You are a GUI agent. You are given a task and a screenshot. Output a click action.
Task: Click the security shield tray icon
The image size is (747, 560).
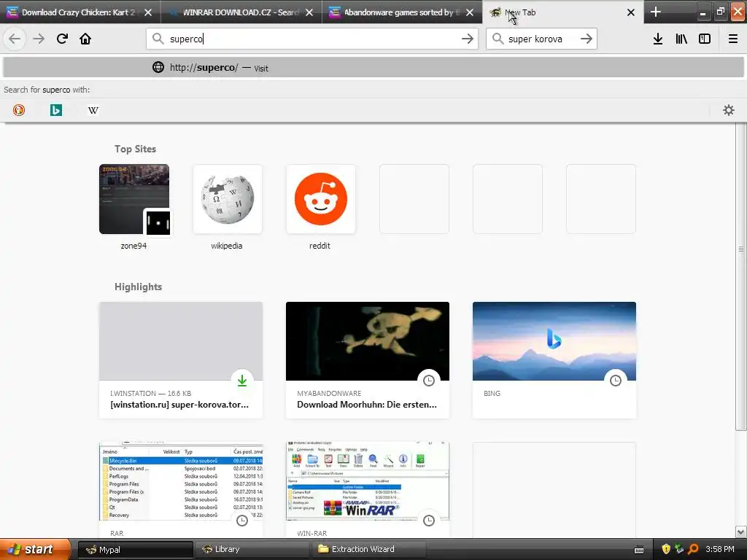666,549
